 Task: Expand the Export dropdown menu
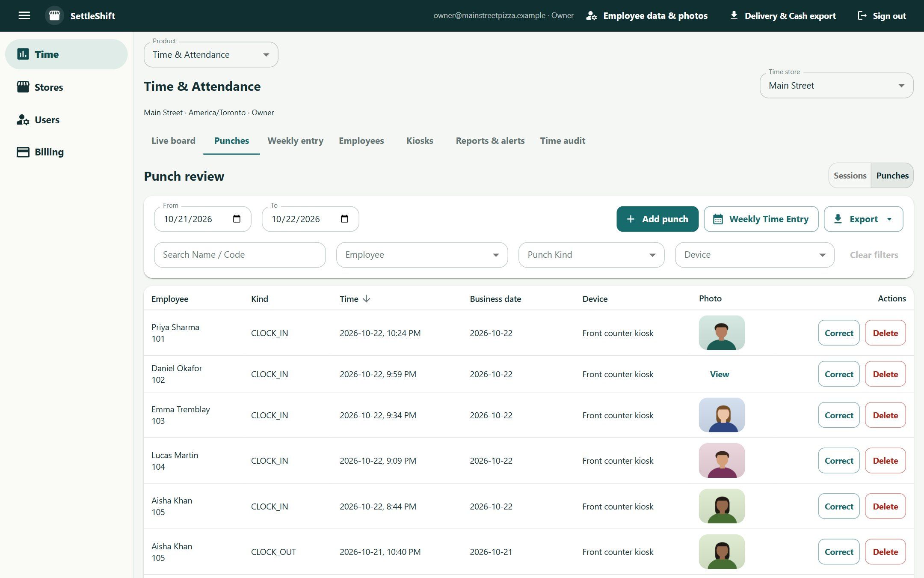[x=863, y=219]
